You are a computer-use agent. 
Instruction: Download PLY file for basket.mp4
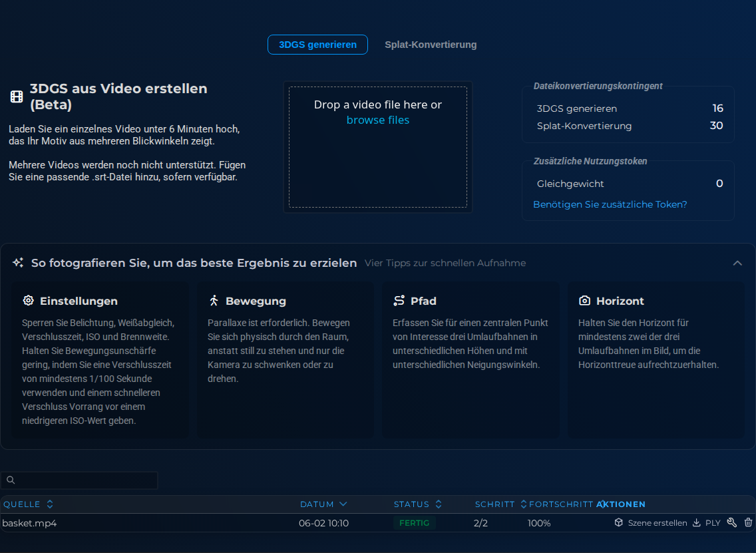point(706,523)
